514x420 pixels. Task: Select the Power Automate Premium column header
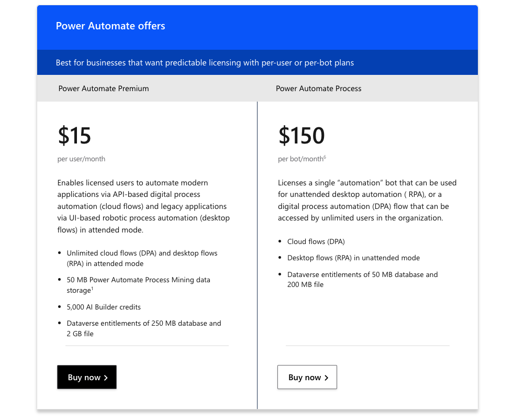(104, 89)
